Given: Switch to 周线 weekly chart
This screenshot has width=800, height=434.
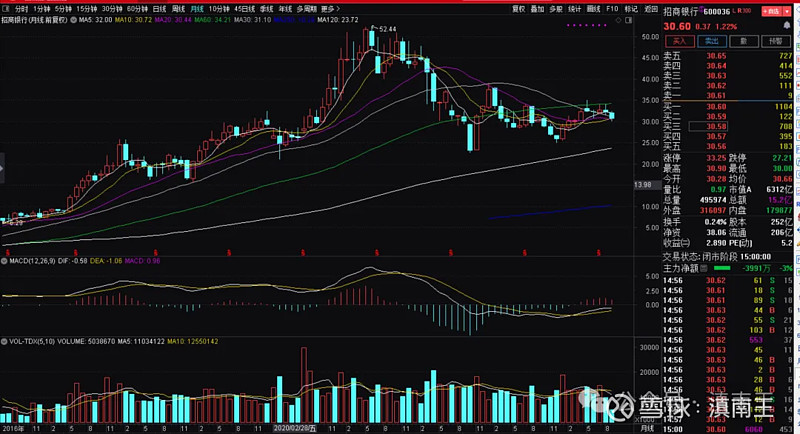Looking at the screenshot, I should (178, 9).
